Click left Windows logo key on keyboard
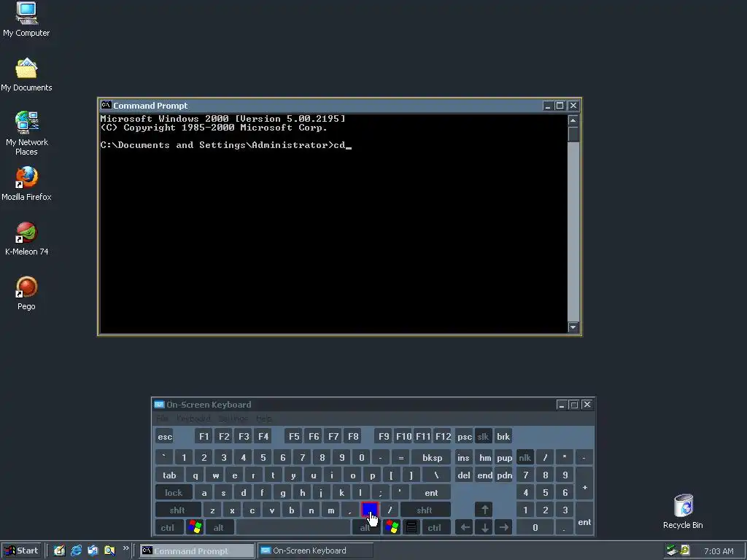Viewport: 747px width, 560px height. (195, 528)
